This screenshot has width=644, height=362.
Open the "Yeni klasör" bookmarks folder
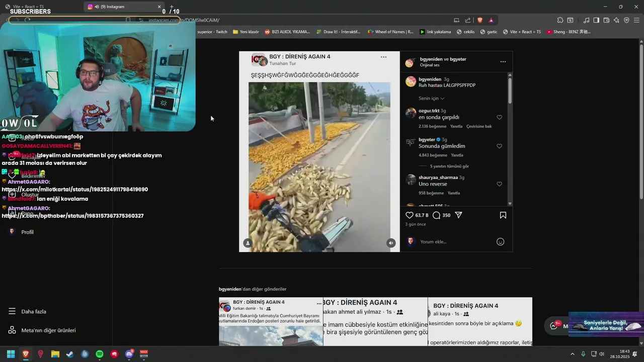pos(246,32)
